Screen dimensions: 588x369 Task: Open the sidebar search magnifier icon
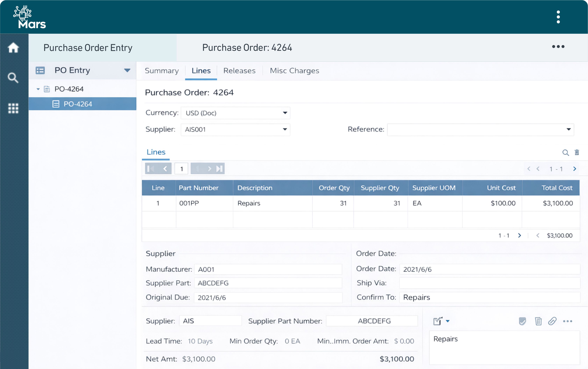[13, 78]
